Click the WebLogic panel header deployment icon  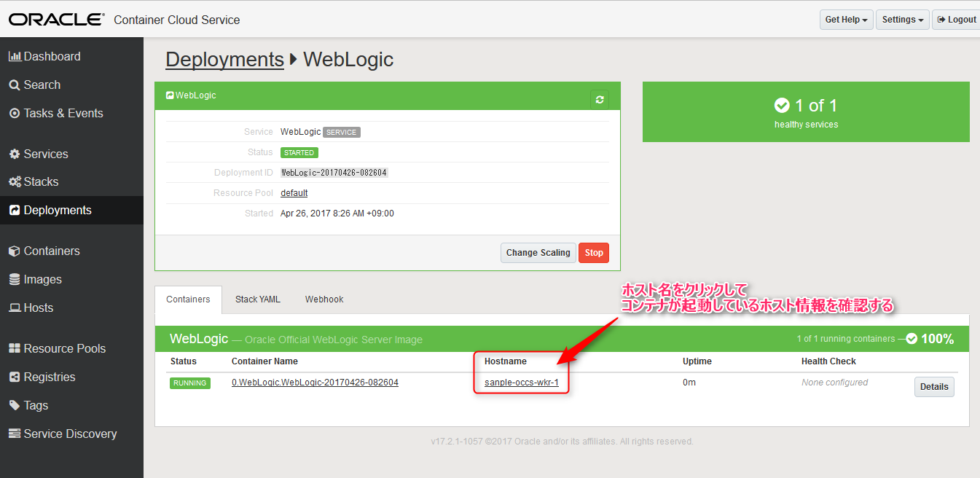170,95
